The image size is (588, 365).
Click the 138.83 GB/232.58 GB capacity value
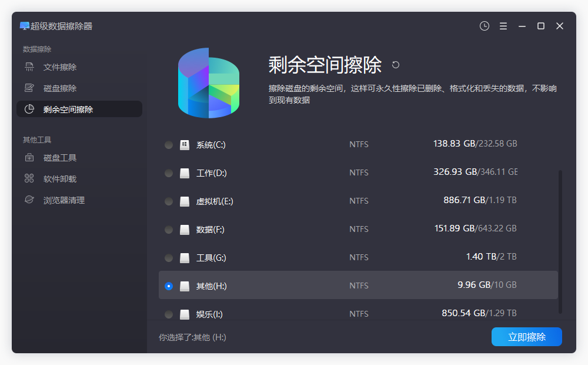click(475, 144)
